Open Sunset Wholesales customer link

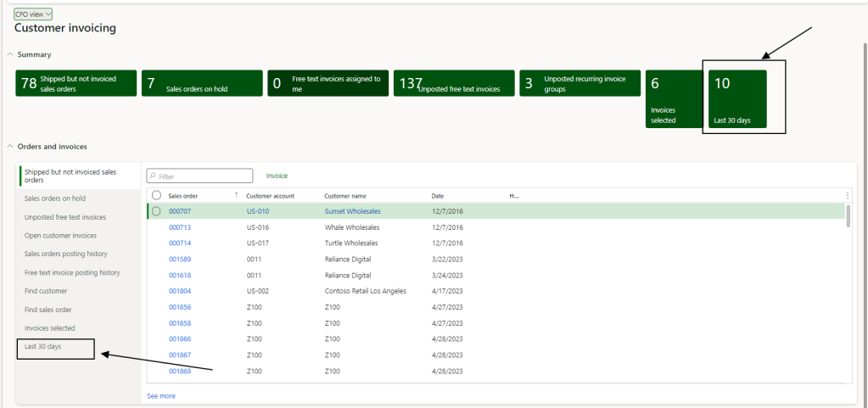352,211
